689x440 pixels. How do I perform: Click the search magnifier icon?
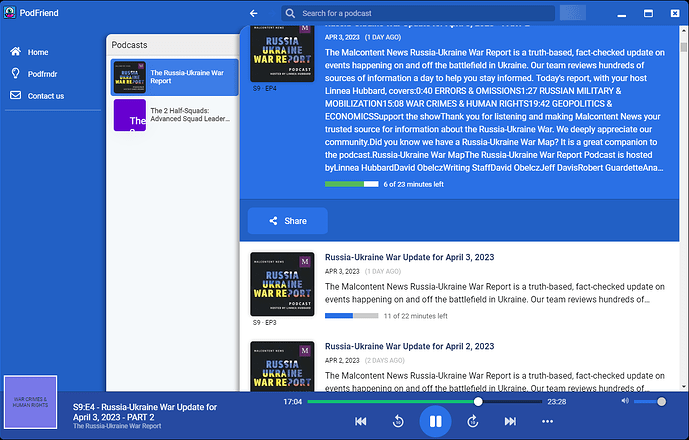click(x=290, y=13)
